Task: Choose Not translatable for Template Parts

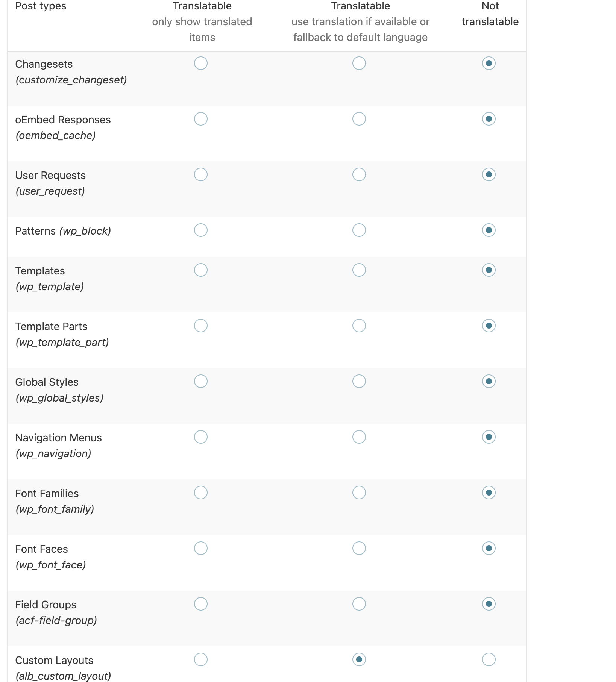Action: coord(489,326)
